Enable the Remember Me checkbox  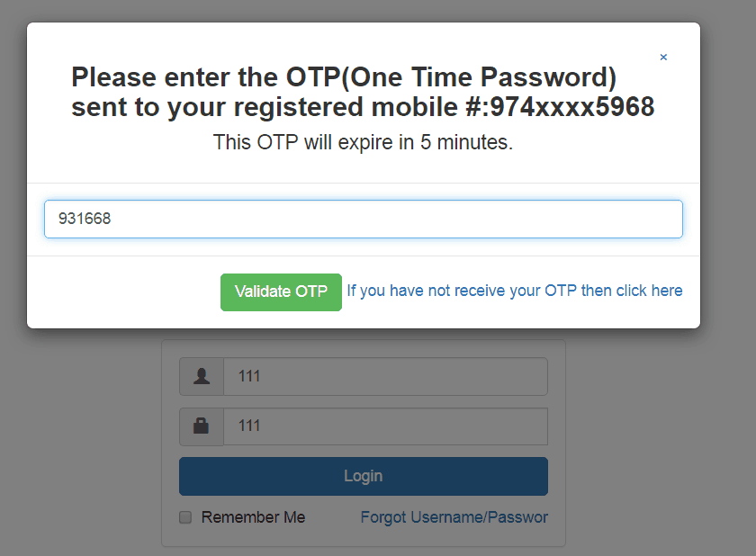tap(184, 516)
